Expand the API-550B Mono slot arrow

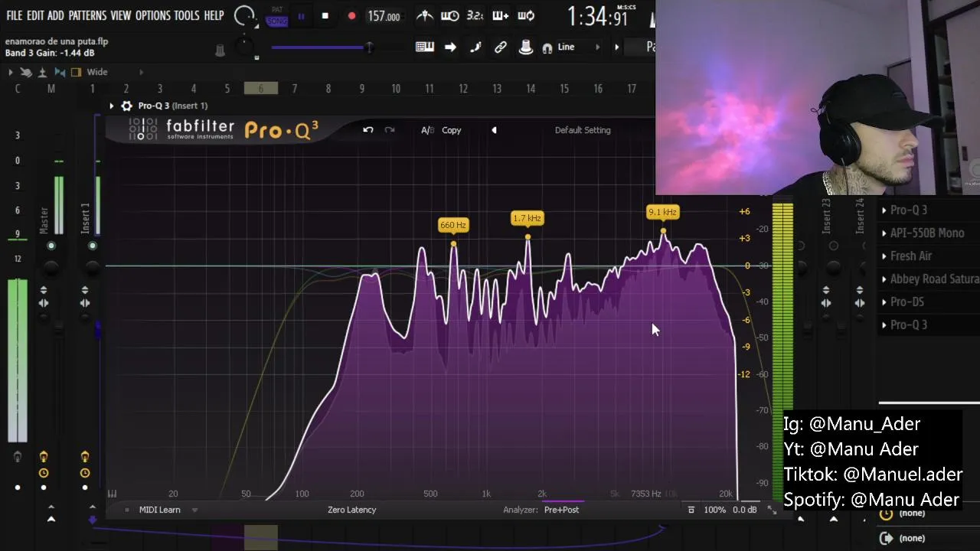[x=884, y=233]
